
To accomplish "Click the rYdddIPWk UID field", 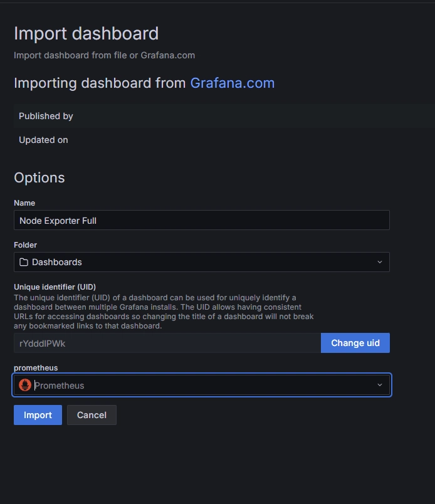I will [x=167, y=343].
